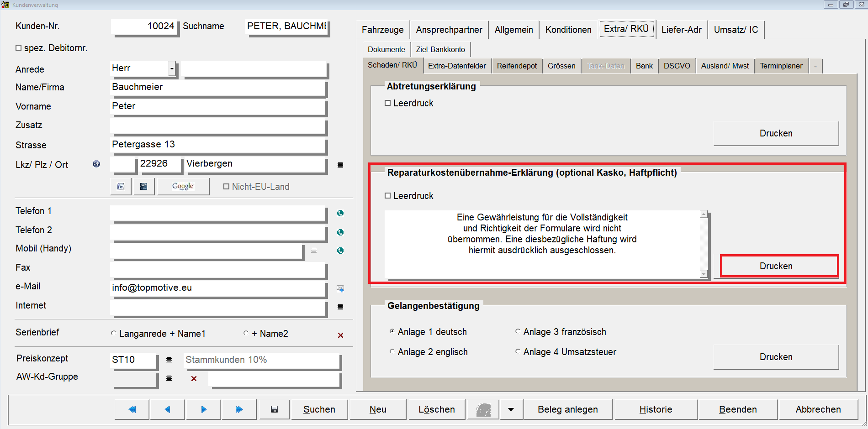Screen dimensions: 868x429
Task: Dial Telefon 1 using its phone icon
Action: (x=340, y=213)
